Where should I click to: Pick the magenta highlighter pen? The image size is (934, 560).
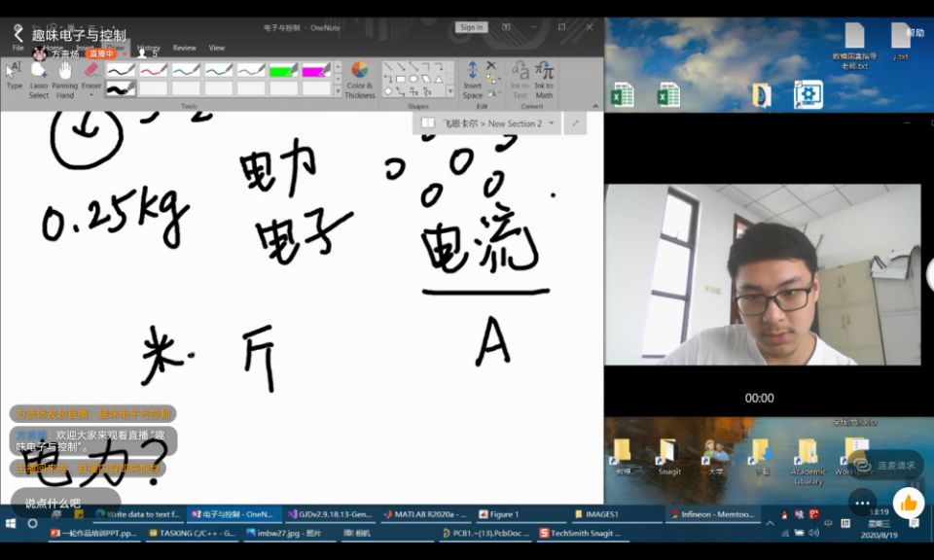pyautogui.click(x=315, y=70)
